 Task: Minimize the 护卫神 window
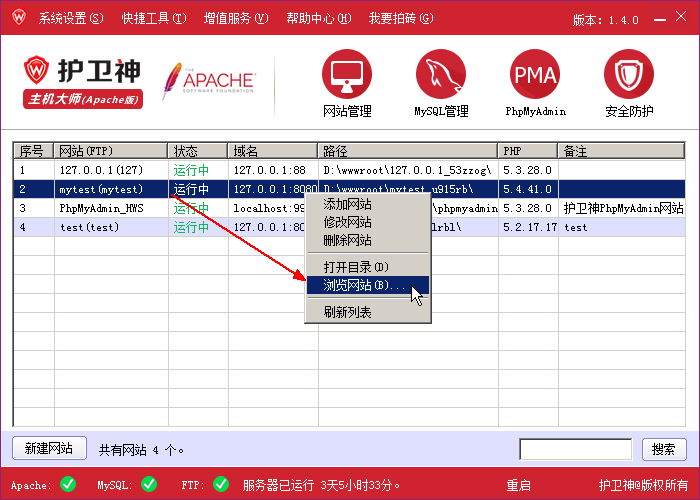tap(659, 19)
